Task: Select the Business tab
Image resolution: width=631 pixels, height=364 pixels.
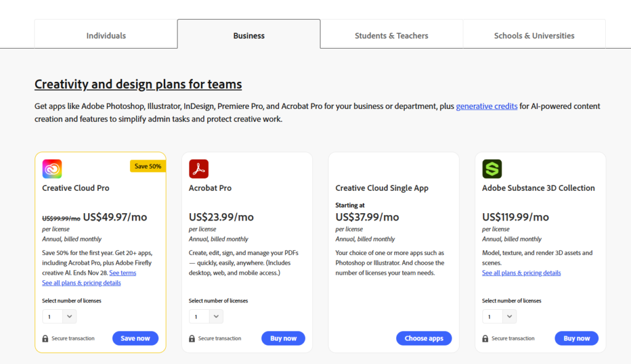Action: click(248, 35)
